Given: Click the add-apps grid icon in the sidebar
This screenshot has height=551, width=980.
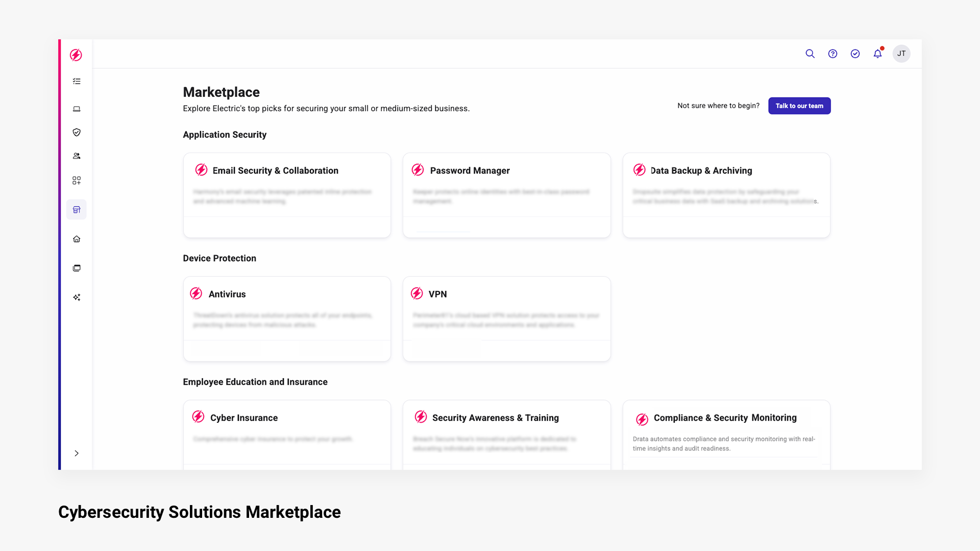Looking at the screenshot, I should [x=77, y=181].
